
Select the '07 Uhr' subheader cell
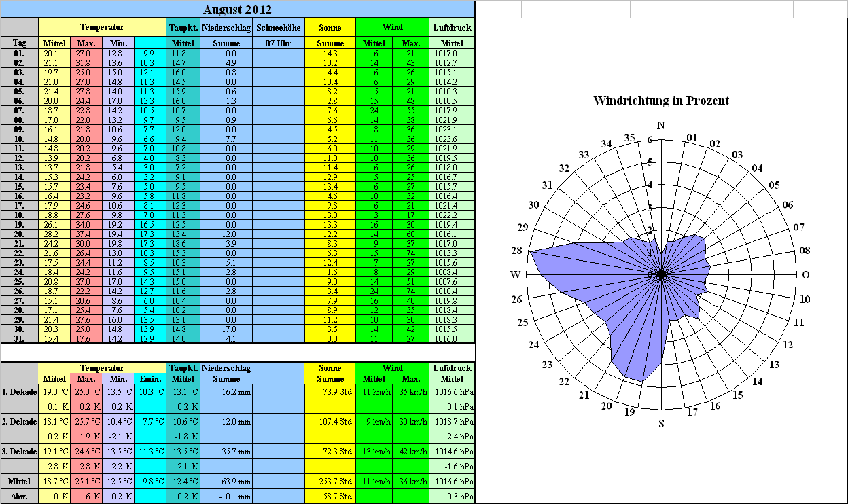click(x=278, y=43)
